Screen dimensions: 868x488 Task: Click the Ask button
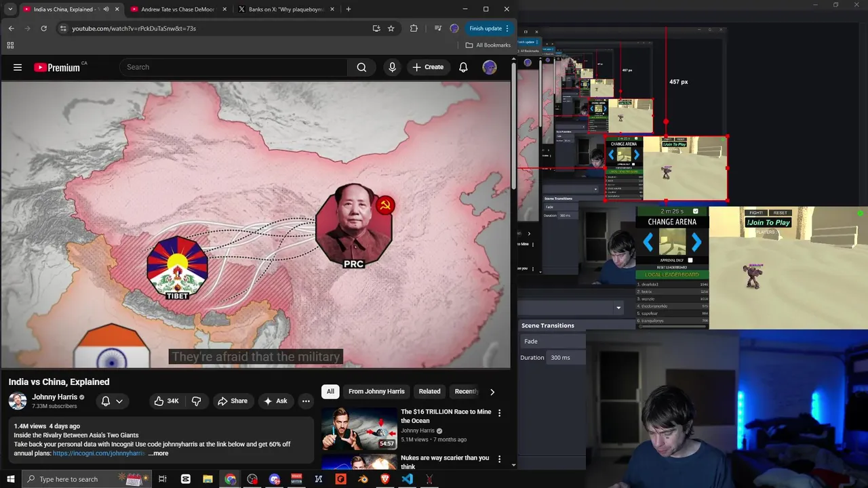(x=275, y=401)
